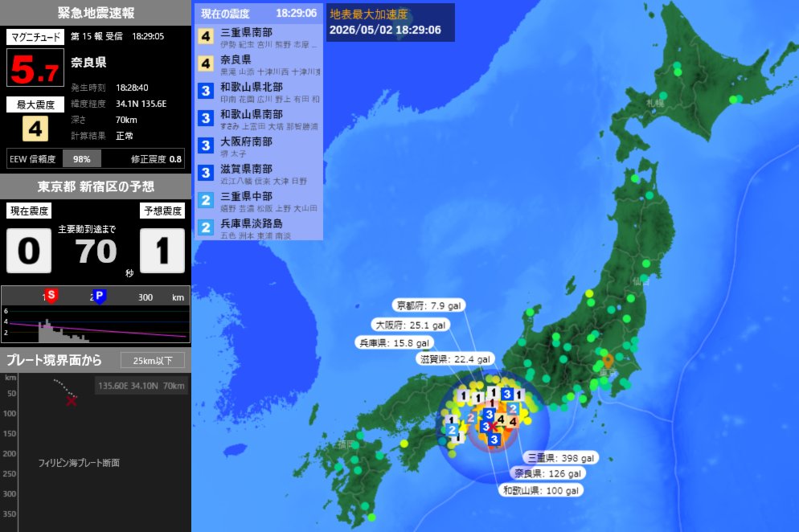The width and height of the screenshot is (799, 532).
Task: Click the 現在震度 label
Action: [x=29, y=211]
